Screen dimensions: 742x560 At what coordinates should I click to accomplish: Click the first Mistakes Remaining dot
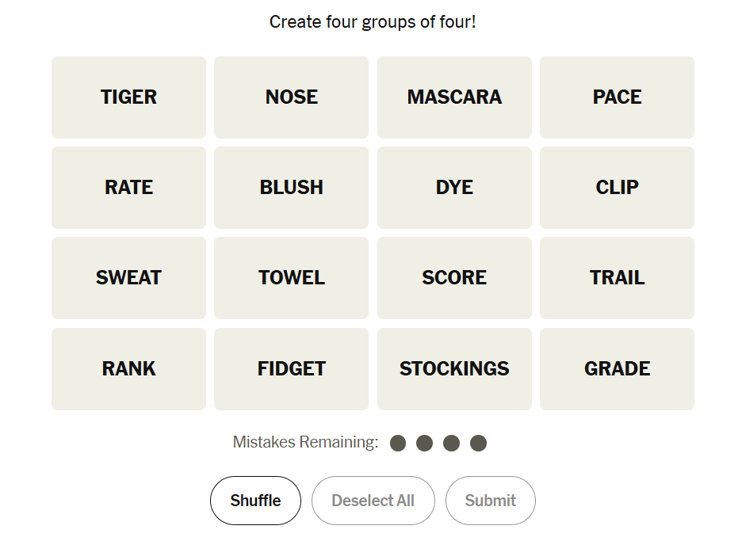pyautogui.click(x=398, y=444)
